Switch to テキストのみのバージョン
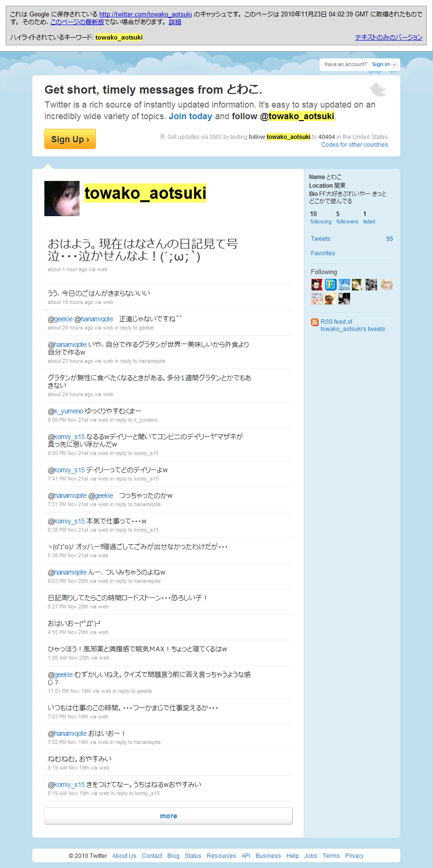The height and width of the screenshot is (868, 433). coord(389,37)
